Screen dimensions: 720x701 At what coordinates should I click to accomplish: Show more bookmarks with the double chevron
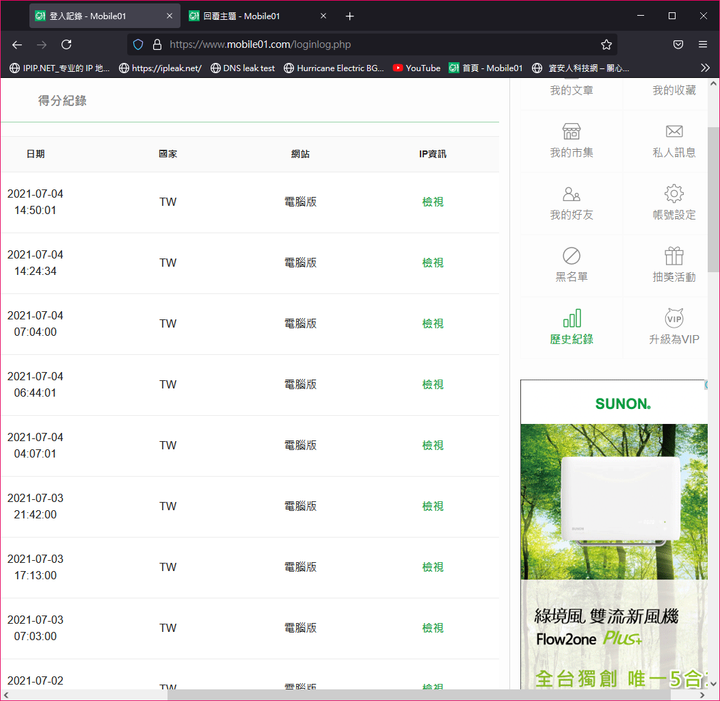tap(705, 68)
